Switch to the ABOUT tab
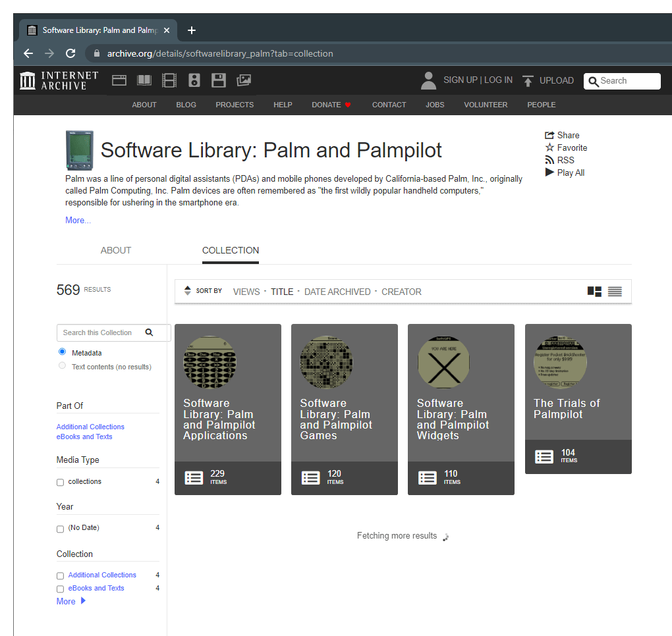This screenshot has height=636, width=672. click(x=116, y=250)
